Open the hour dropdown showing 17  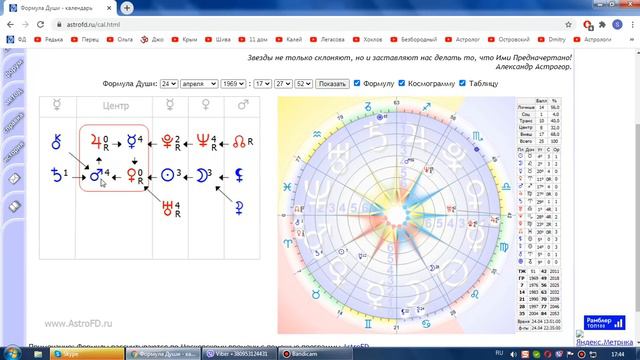262,84
